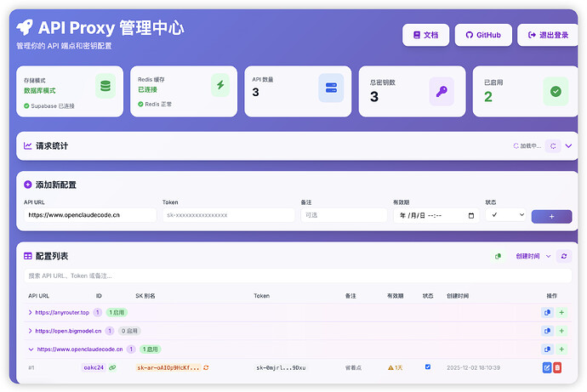The height and width of the screenshot is (392, 587).
Task: Collapse the https://www.openclaudecode.cn group
Action: coord(31,349)
